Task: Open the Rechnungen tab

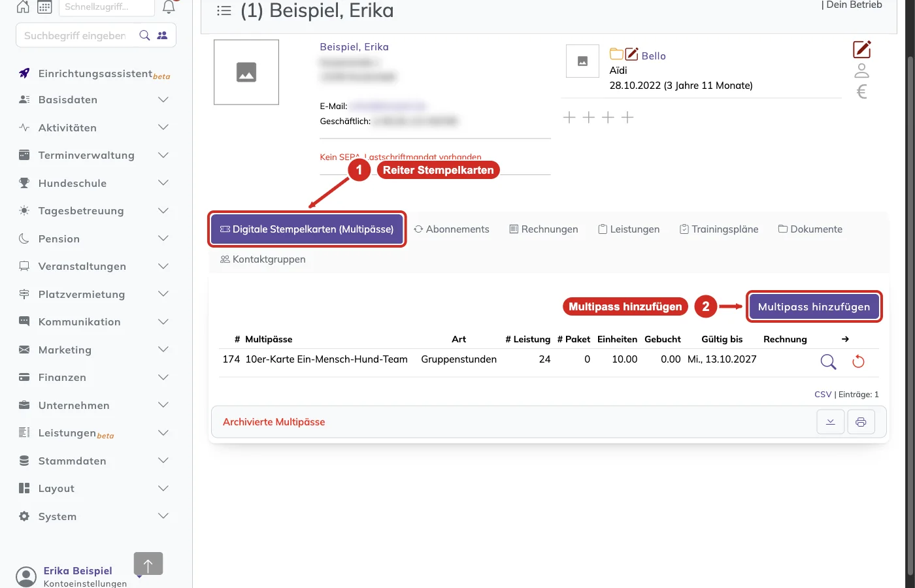Action: point(544,229)
